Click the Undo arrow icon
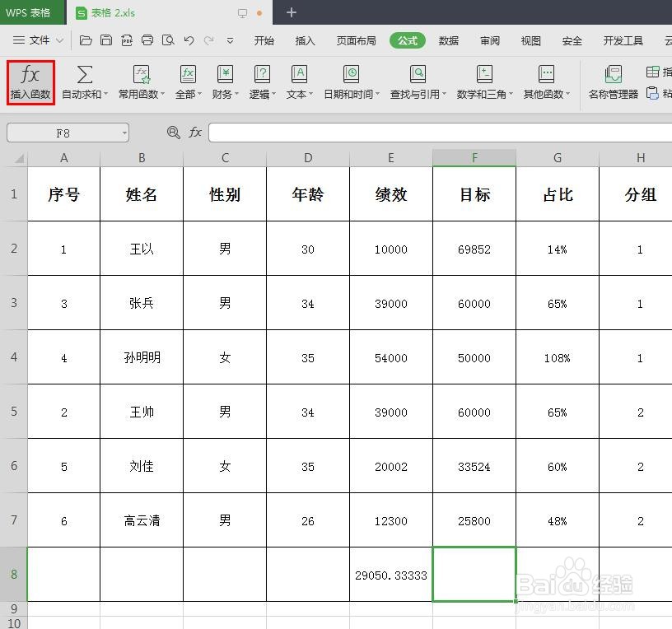Viewport: 672px width, 629px height. point(189,40)
